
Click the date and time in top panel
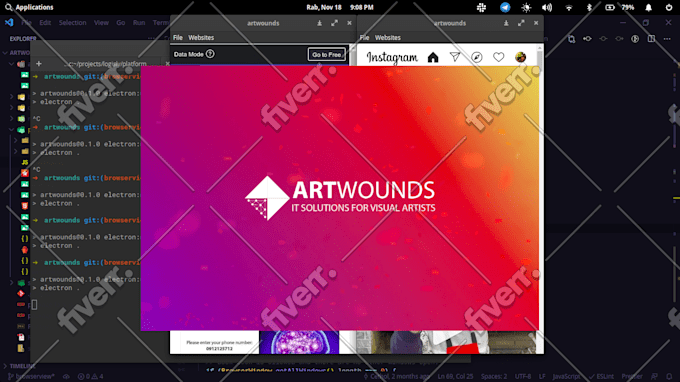pos(340,7)
